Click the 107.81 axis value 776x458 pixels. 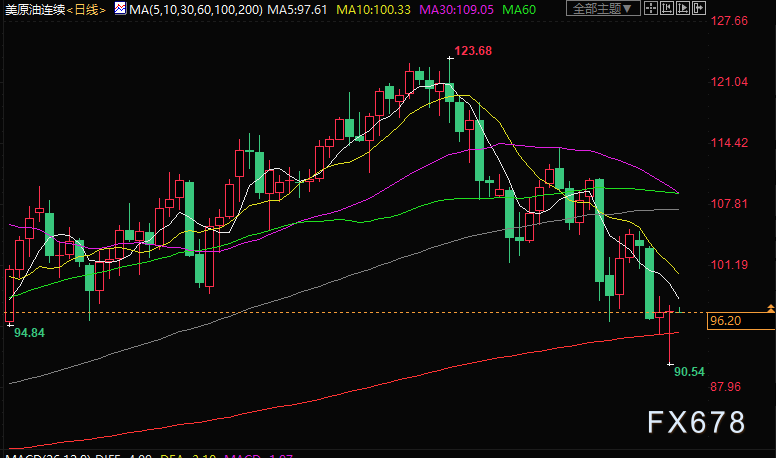pos(729,204)
